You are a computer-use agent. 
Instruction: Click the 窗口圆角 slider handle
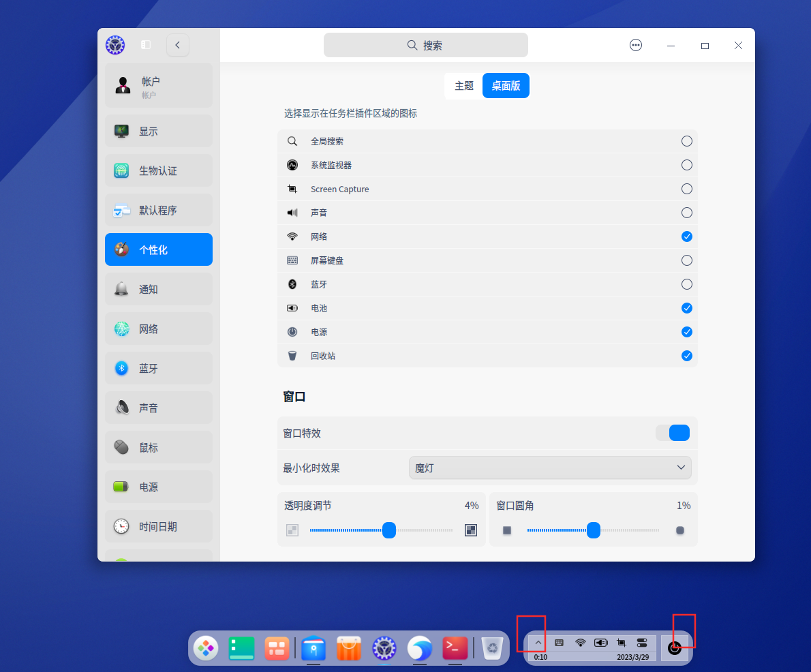[594, 530]
